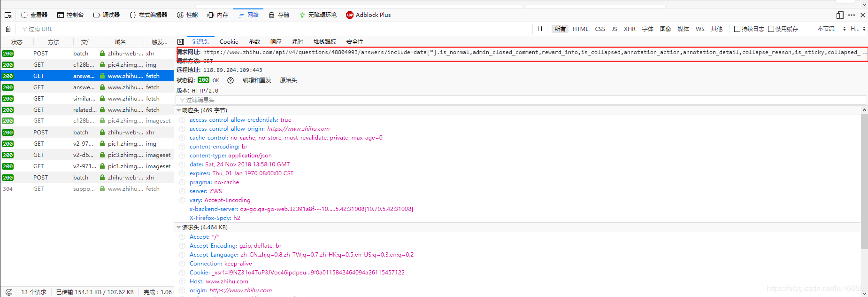Enable the 持续日志 persist logs checkbox

(x=737, y=29)
